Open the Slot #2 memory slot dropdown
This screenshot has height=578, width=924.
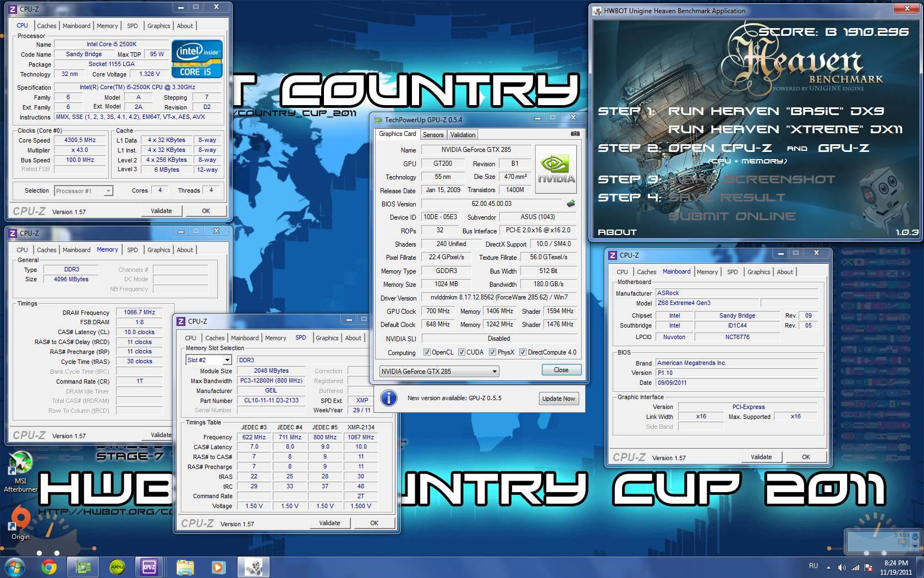[x=208, y=360]
